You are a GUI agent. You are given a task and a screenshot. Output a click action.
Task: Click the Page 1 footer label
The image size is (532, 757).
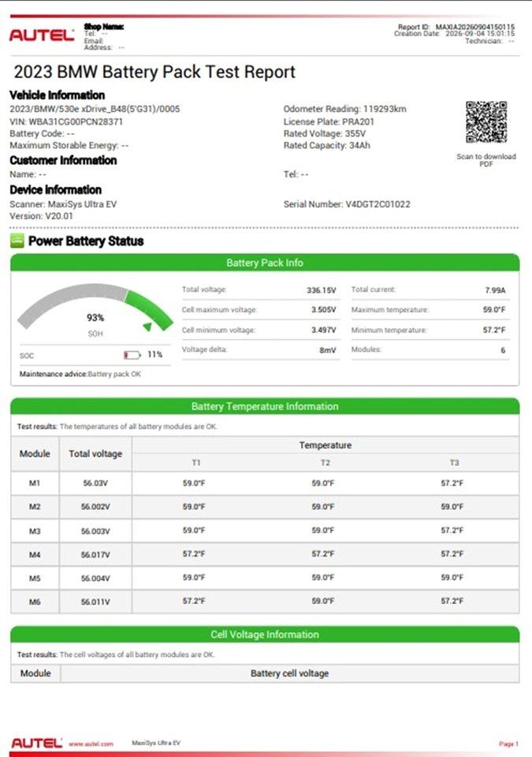509,744
